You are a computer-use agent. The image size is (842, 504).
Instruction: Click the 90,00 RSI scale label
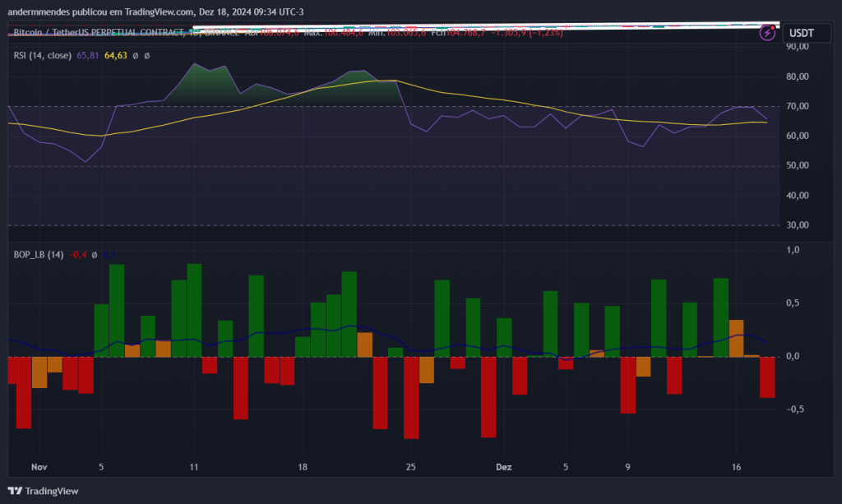pos(798,47)
